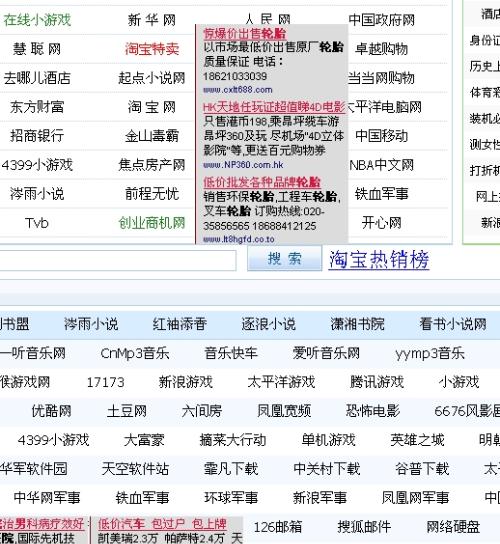Open 金山毒霸 link
This screenshot has height=544, width=500.
click(x=152, y=136)
